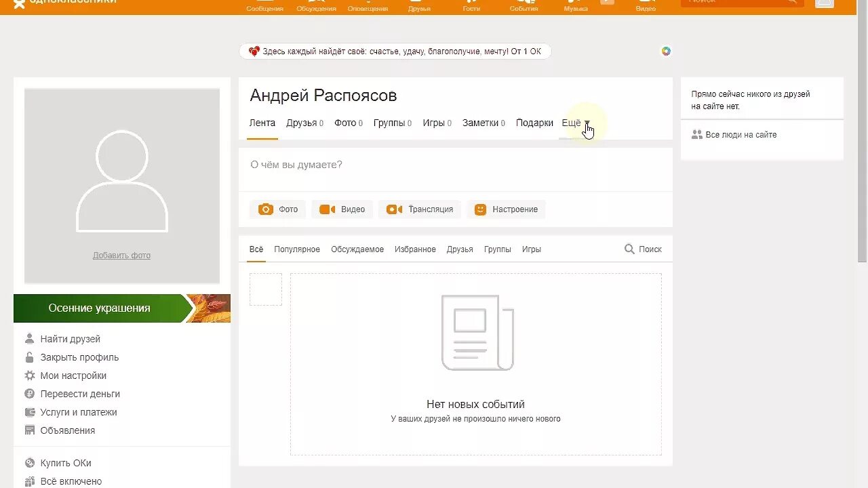Click the Андрей Распоясов profile name

pos(323,96)
